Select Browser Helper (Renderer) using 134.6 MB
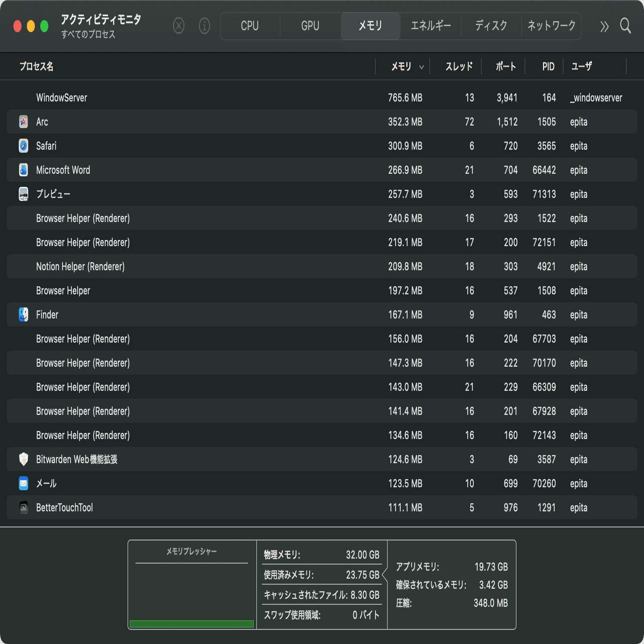The height and width of the screenshot is (644, 644). (x=322, y=435)
